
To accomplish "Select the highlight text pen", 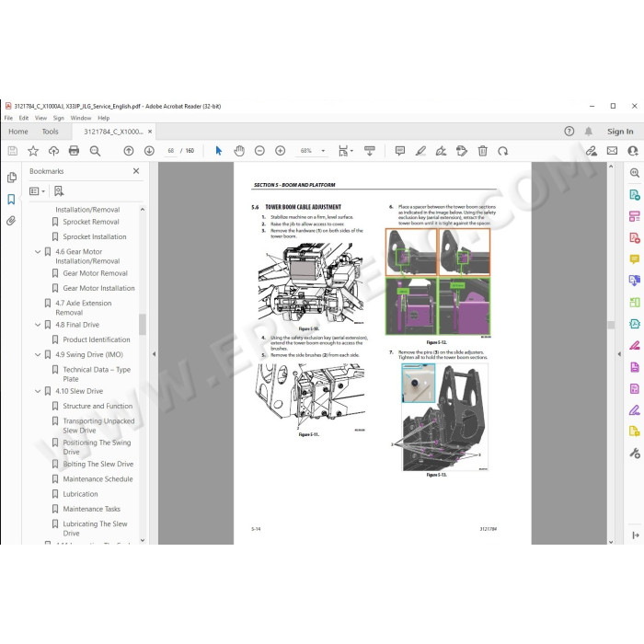I will 420,151.
